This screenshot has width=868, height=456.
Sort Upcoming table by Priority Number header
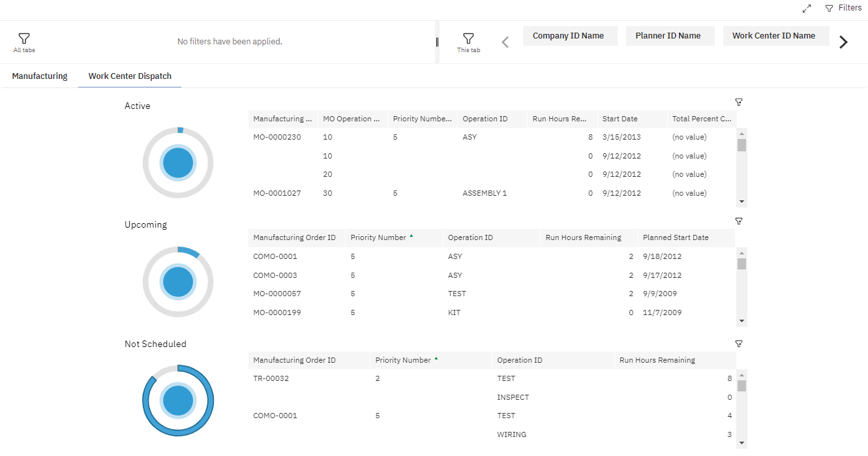(378, 238)
